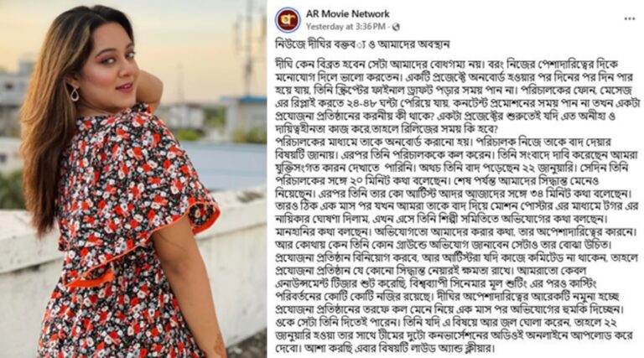Screen dimensions: 644x358
Task: Open the three-dot post options menu
Action: [x=630, y=19]
